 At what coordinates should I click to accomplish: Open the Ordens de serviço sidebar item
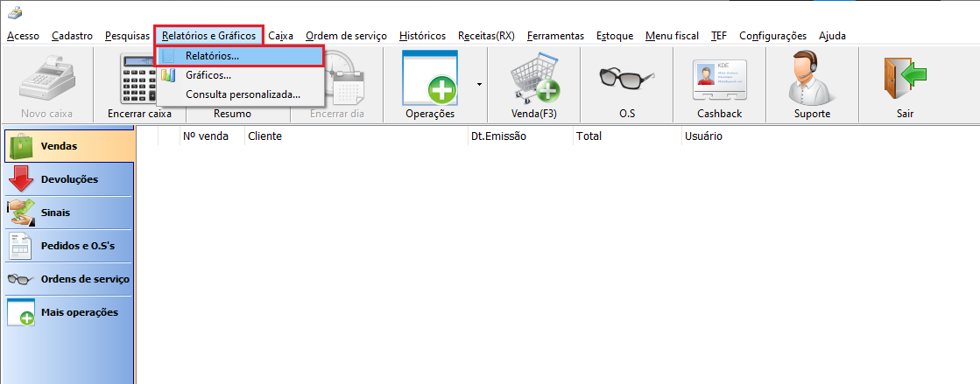68,279
